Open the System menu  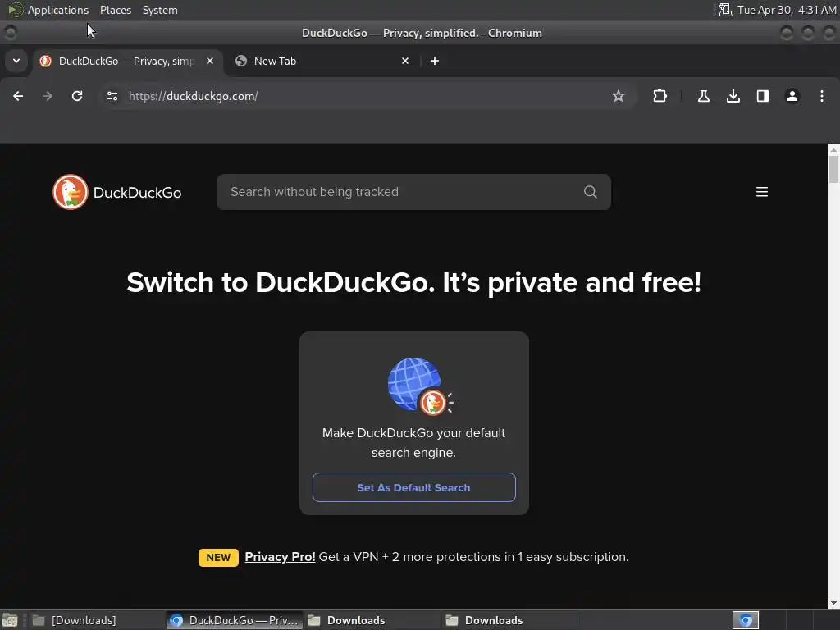coord(160,10)
